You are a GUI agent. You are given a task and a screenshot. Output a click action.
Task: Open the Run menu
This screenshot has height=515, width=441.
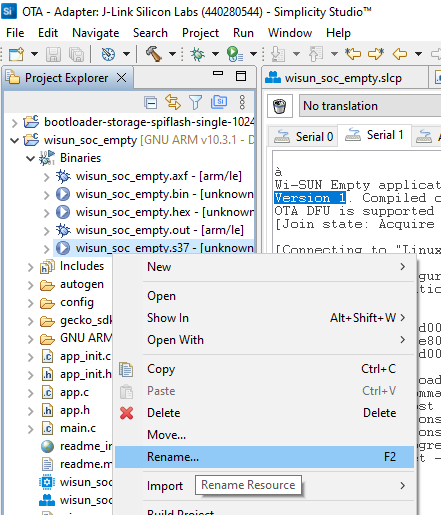pos(243,33)
